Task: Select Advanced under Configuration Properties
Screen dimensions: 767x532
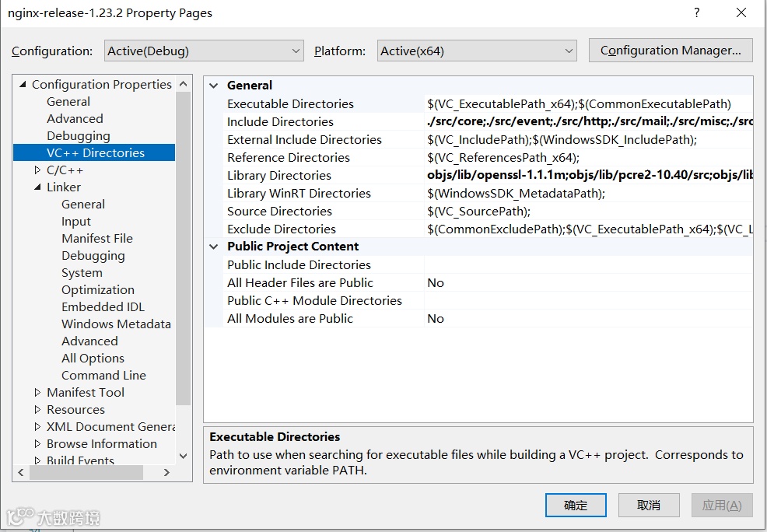Action: (75, 119)
